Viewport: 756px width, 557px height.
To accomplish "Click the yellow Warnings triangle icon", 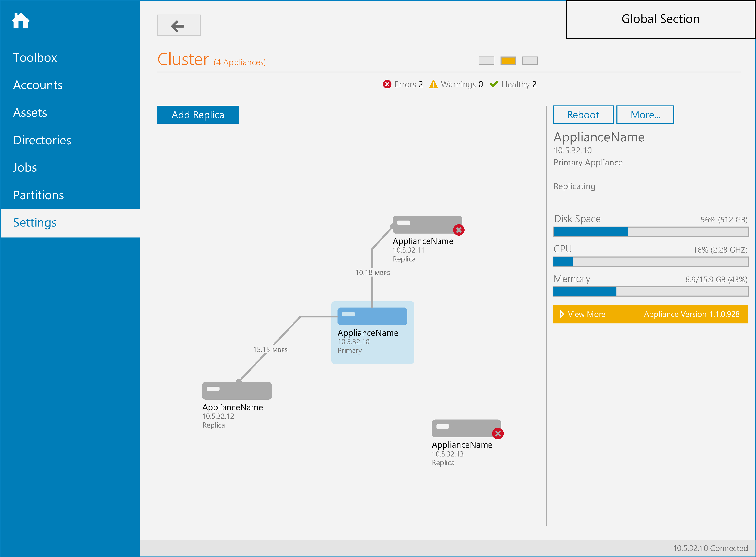I will click(x=433, y=84).
